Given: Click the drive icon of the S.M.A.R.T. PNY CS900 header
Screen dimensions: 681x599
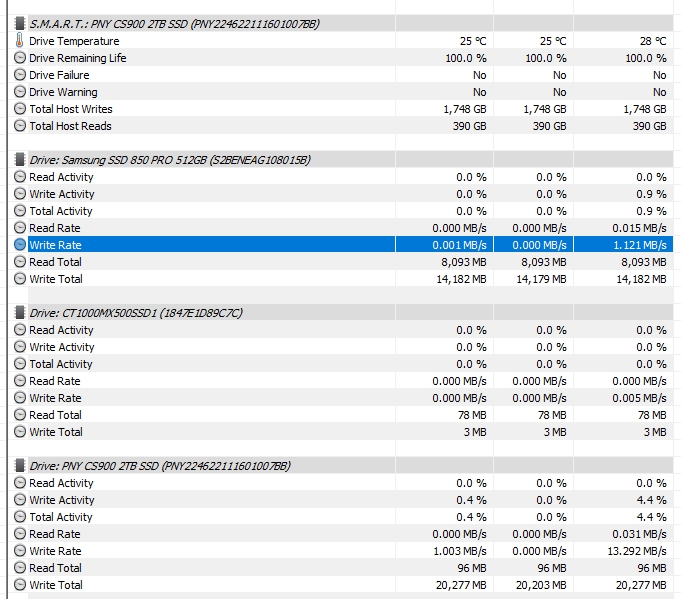Looking at the screenshot, I should 19,23.
